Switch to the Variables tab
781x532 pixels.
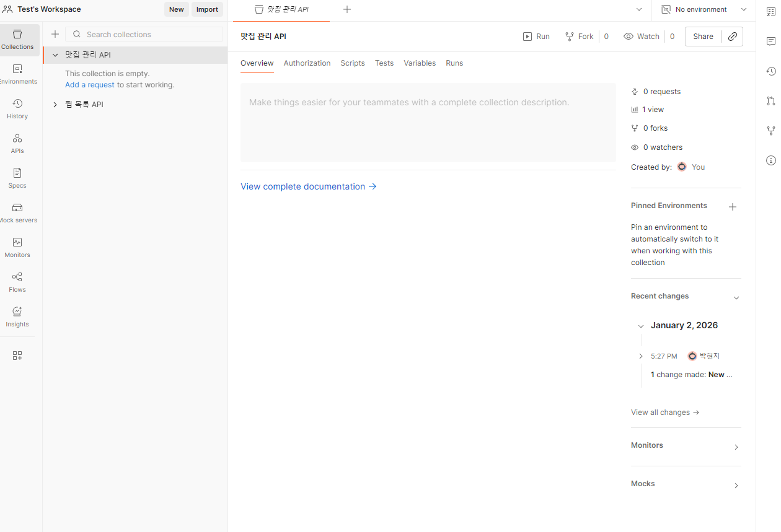pyautogui.click(x=420, y=63)
